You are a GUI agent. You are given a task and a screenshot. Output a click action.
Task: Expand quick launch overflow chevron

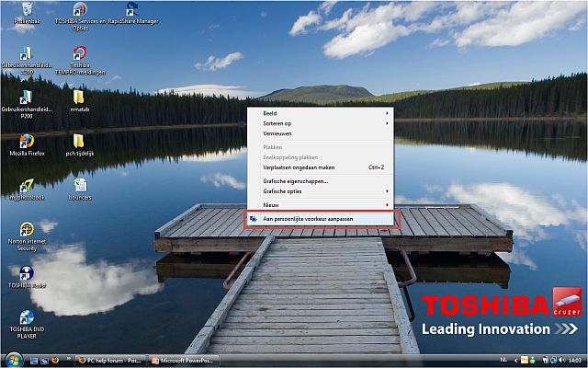coord(69,358)
